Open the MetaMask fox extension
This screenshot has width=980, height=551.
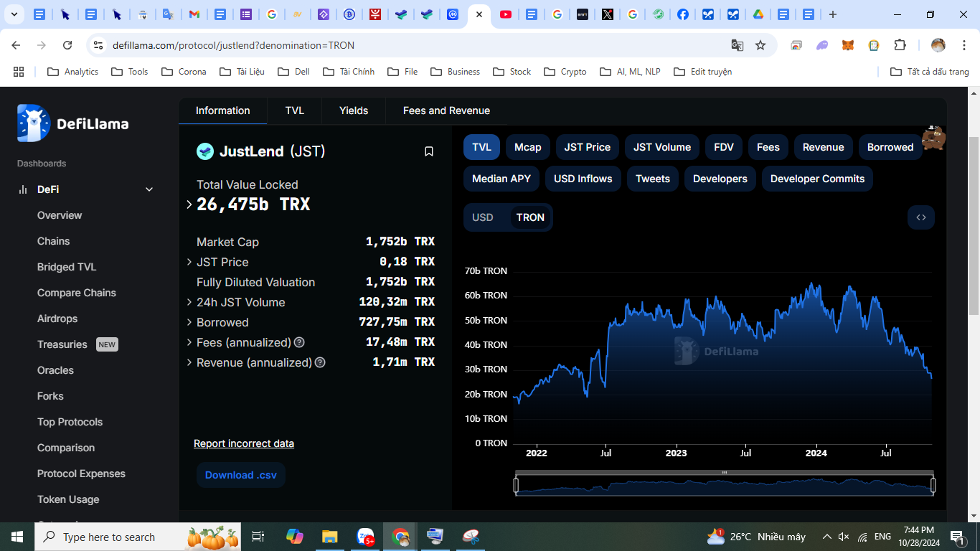pos(848,45)
